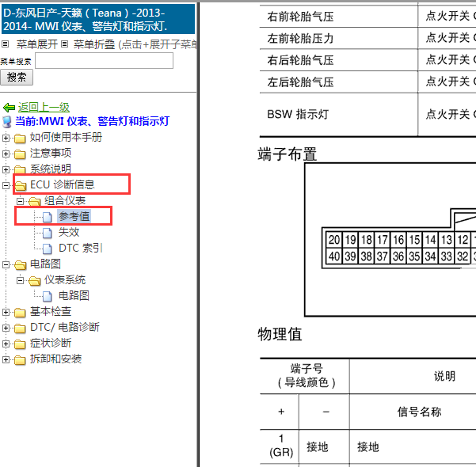This screenshot has width=476, height=467.
Task: Open the 参考值 document
Action: tap(74, 216)
